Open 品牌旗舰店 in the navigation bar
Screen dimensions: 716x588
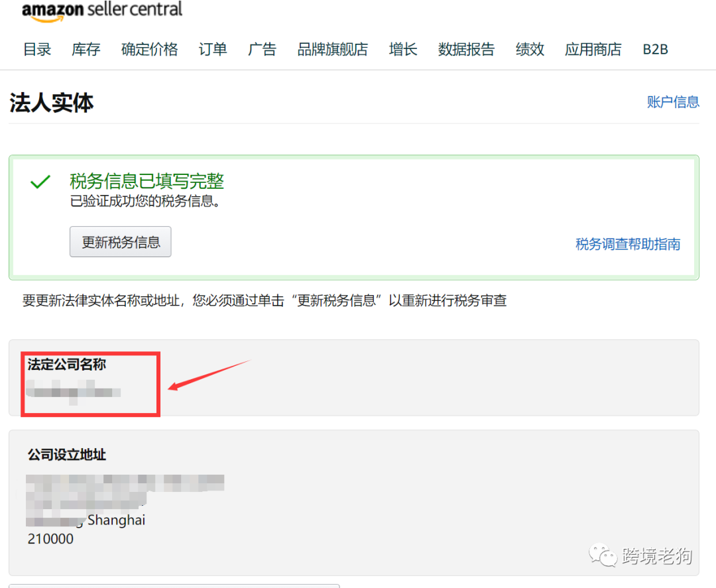click(333, 49)
